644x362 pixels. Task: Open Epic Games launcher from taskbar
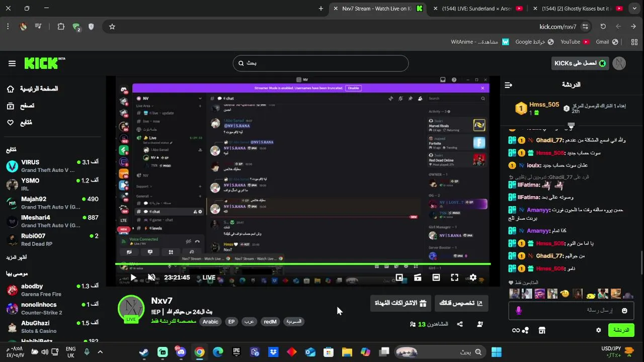click(x=236, y=352)
